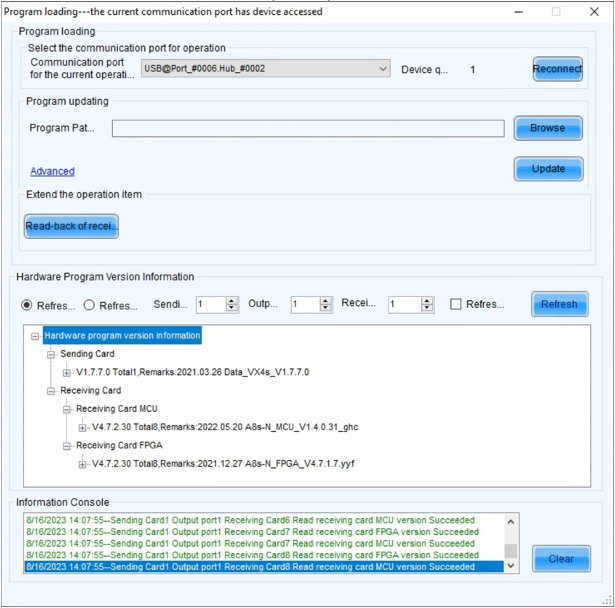Click the blue Refresh button
The height and width of the screenshot is (608, 615).
tap(558, 305)
